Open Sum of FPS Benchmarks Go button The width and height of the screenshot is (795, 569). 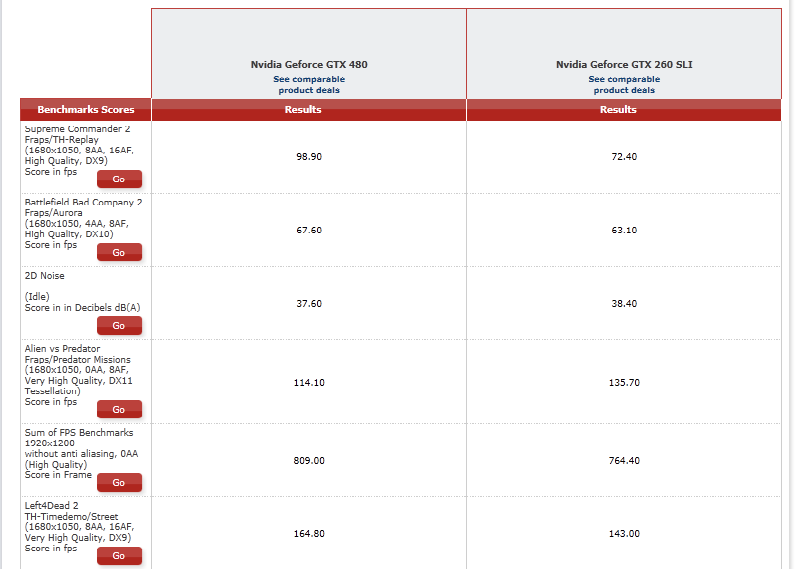point(119,482)
